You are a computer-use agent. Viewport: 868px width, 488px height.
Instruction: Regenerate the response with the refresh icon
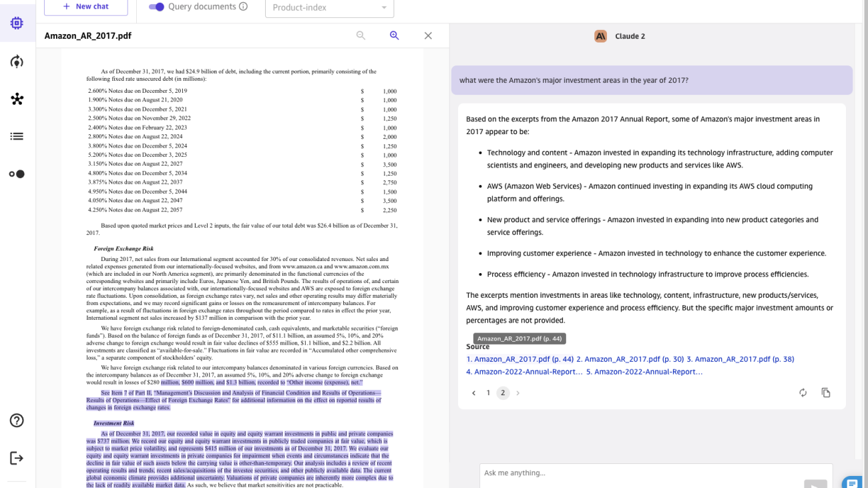(x=803, y=393)
